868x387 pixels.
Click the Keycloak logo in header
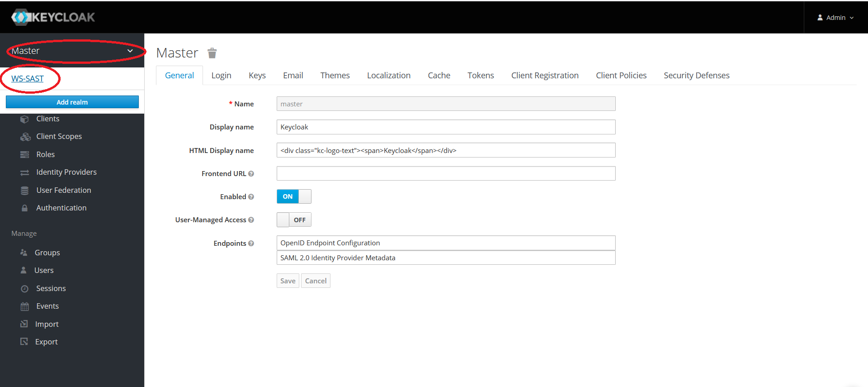coord(53,17)
